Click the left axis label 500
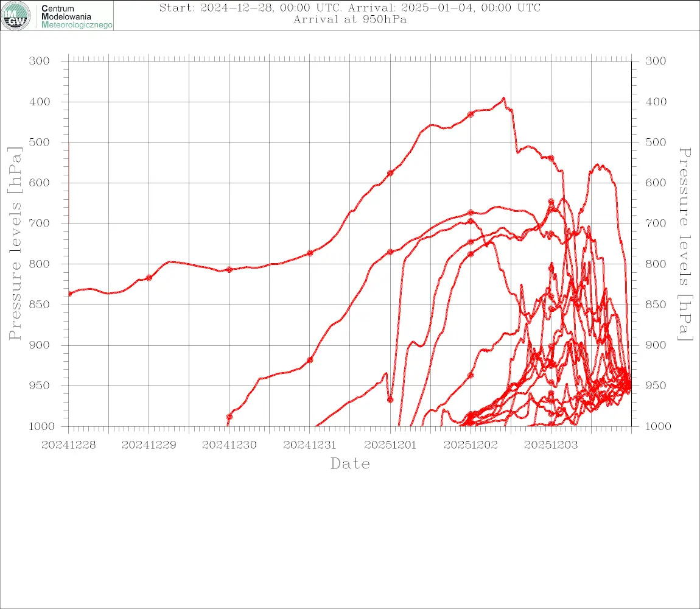 click(40, 142)
